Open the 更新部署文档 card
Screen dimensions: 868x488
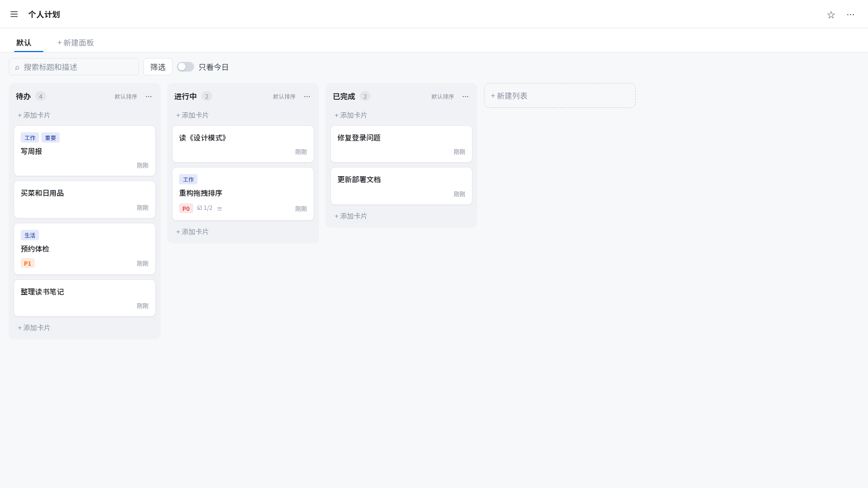[401, 186]
